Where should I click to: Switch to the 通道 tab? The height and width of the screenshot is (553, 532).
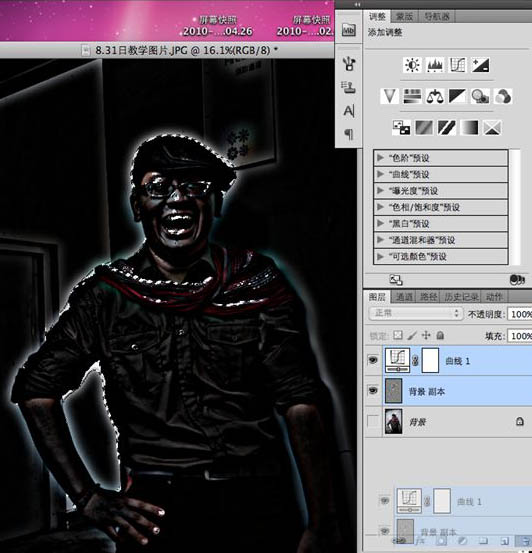tap(404, 297)
